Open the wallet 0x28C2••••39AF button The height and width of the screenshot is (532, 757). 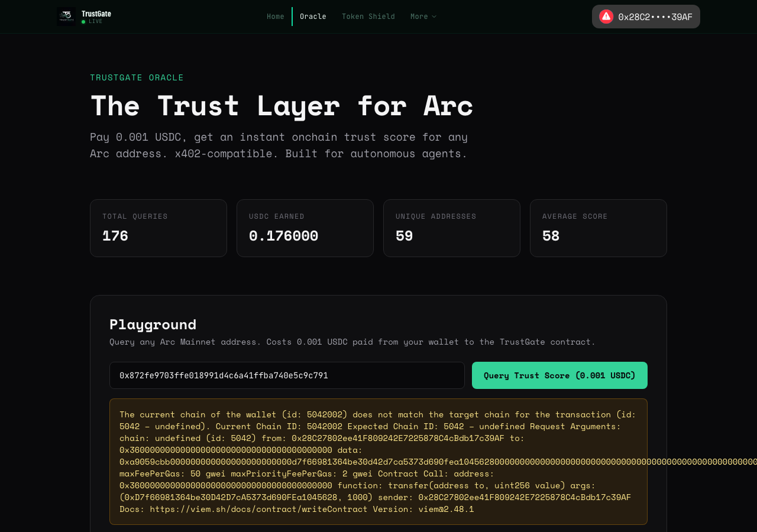click(646, 17)
